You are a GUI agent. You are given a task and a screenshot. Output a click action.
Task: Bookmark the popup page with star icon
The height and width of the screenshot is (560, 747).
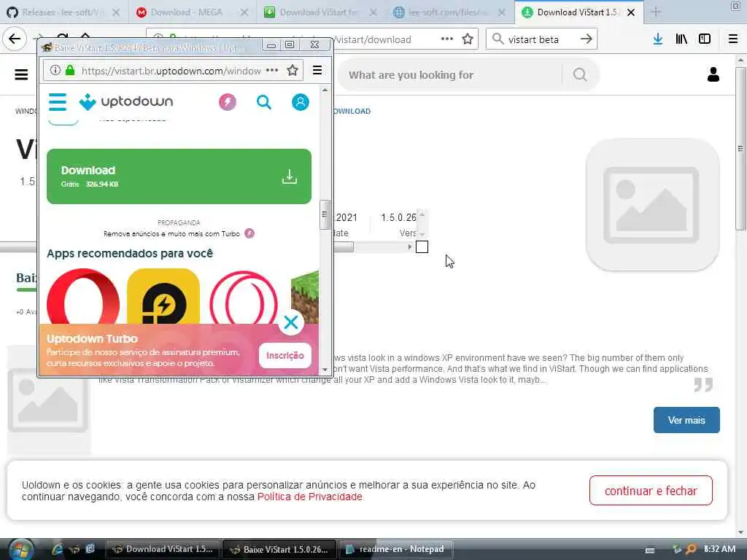293,71
